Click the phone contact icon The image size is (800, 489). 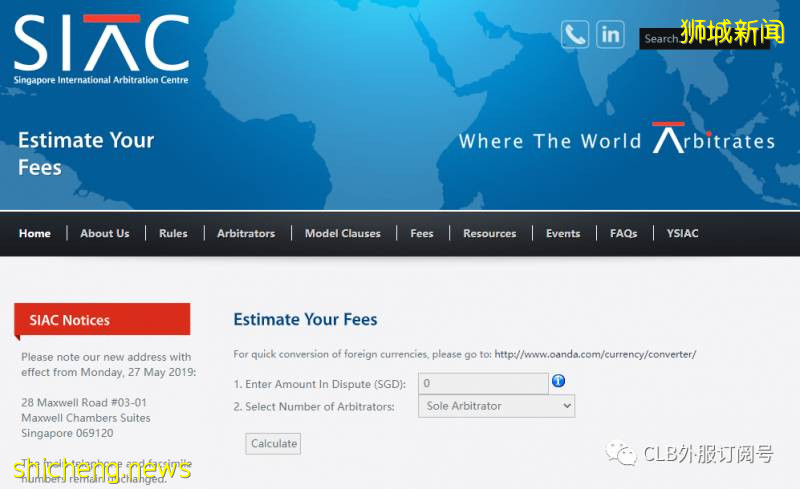coord(575,34)
